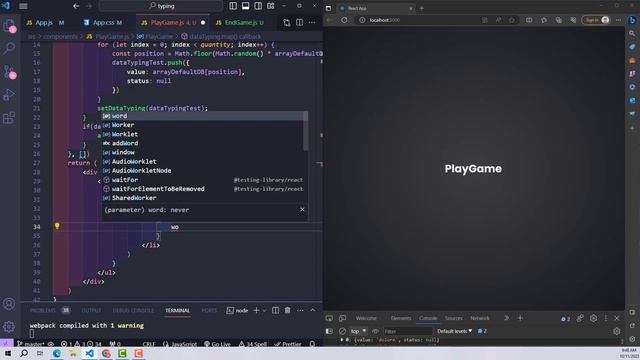This screenshot has height=360, width=640.
Task: Select the 'Worker' autocomplete suggestion
Action: tap(202, 125)
